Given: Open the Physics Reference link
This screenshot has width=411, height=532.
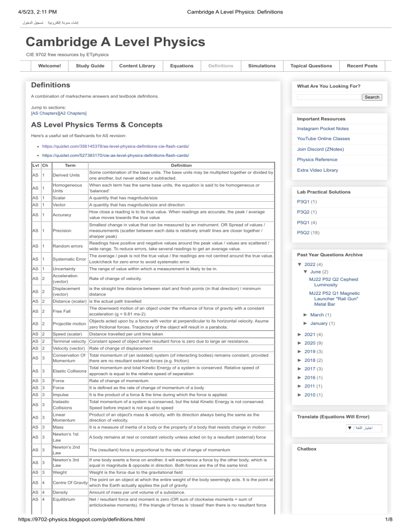Looking at the screenshot, I should click(x=317, y=159).
